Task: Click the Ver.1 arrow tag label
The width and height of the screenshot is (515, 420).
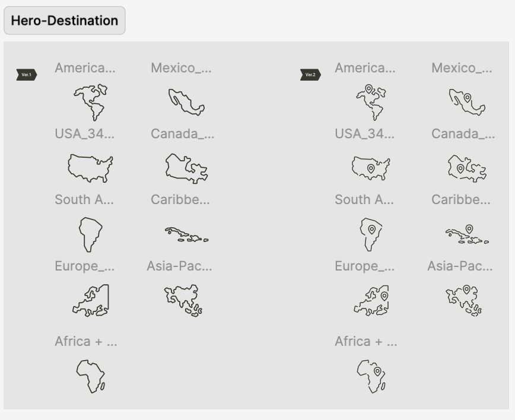Action: point(27,75)
